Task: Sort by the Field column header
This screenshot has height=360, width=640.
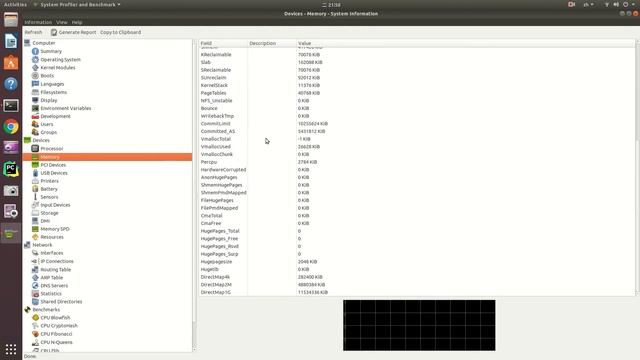Action: pos(223,43)
